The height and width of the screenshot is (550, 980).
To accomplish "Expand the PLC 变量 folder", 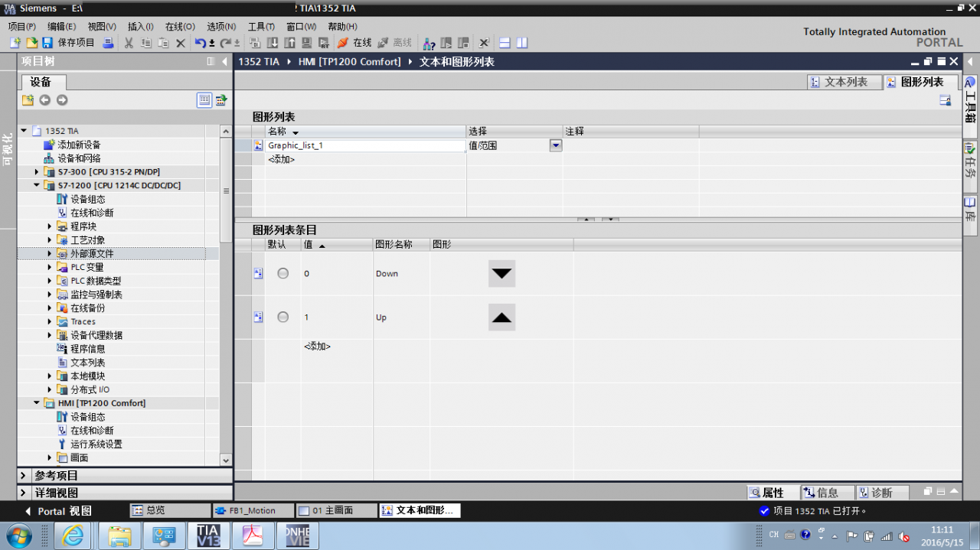I will (x=50, y=267).
